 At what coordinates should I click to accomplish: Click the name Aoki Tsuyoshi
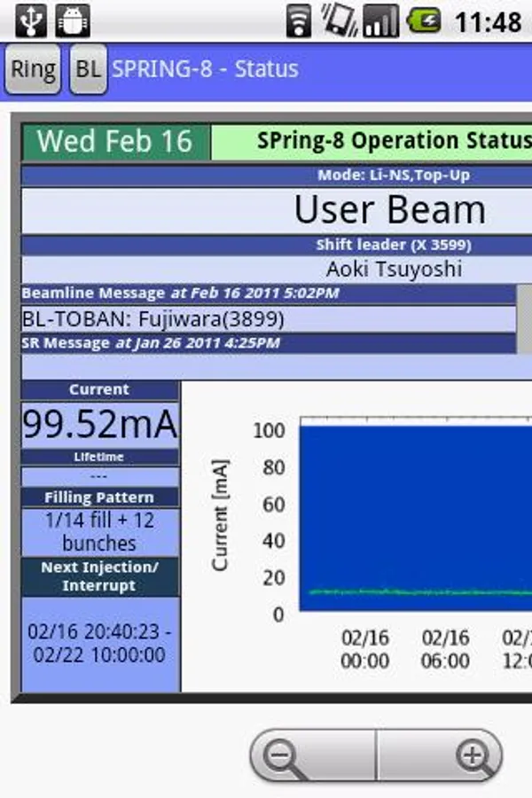[x=394, y=269]
